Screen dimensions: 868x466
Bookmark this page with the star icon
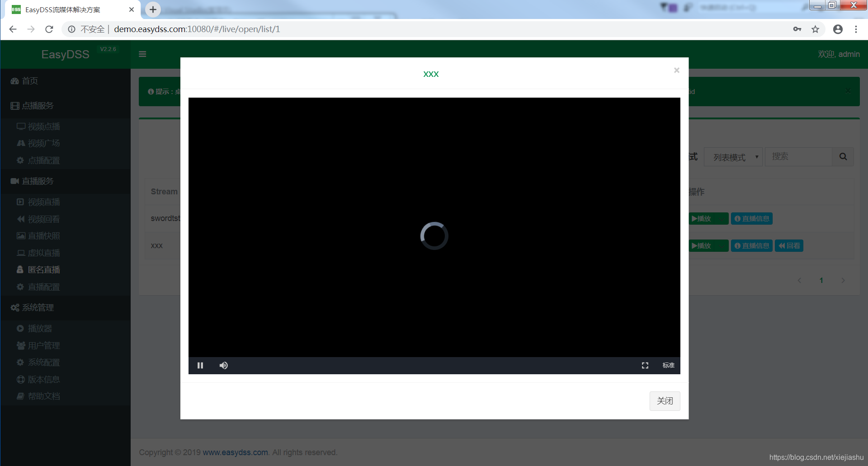[815, 29]
